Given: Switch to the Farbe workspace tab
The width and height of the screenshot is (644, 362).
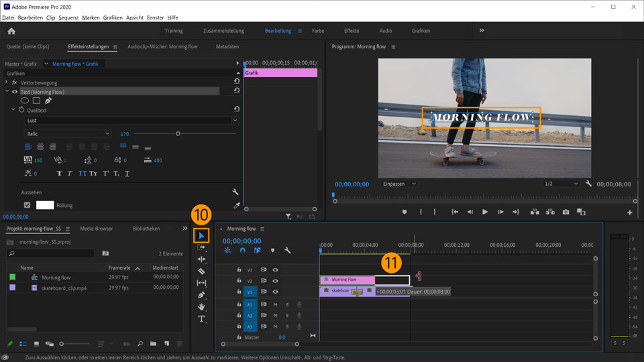Looking at the screenshot, I should 317,31.
